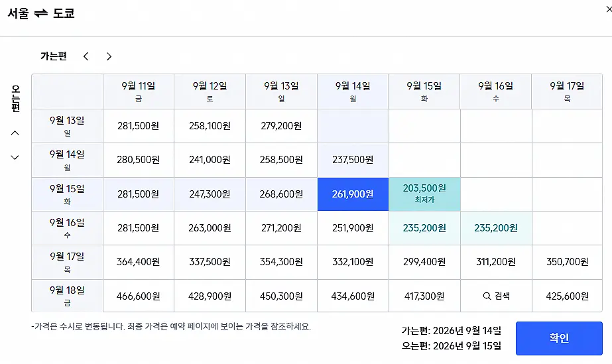Click the 9월 17일 목 column header
The height and width of the screenshot is (364, 612).
point(567,91)
